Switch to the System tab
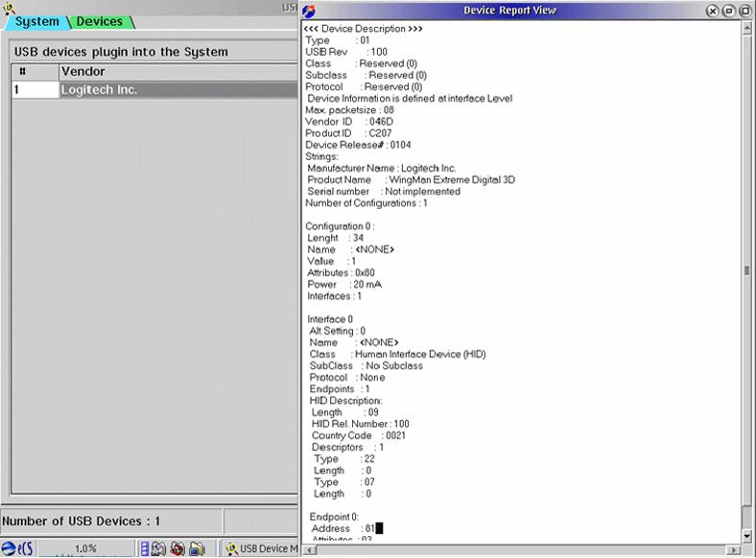Image resolution: width=756 pixels, height=558 pixels. pos(36,22)
